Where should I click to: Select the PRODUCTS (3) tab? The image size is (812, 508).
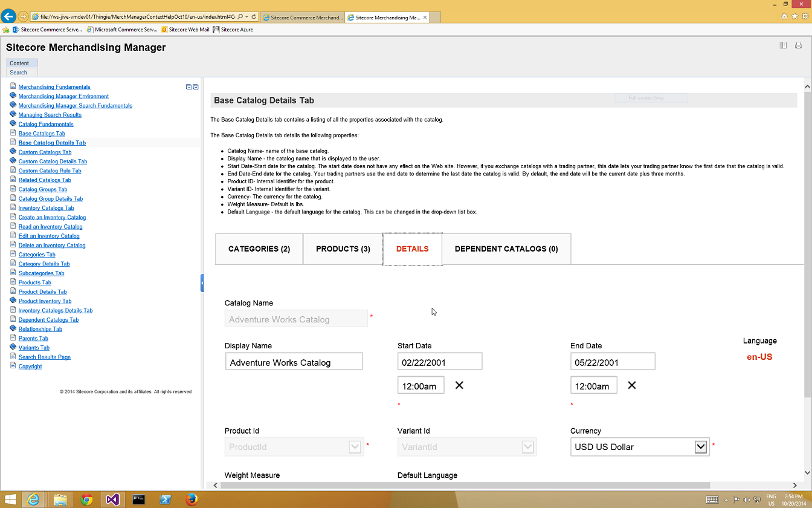click(x=343, y=249)
